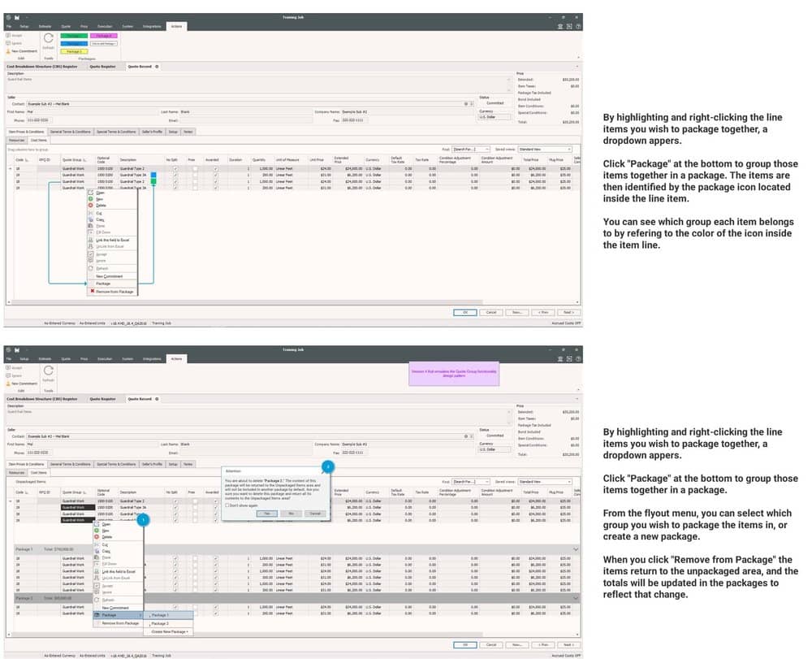Expand the Package submenu in the lower context menu
This screenshot has height=659, width=812.
(118, 615)
